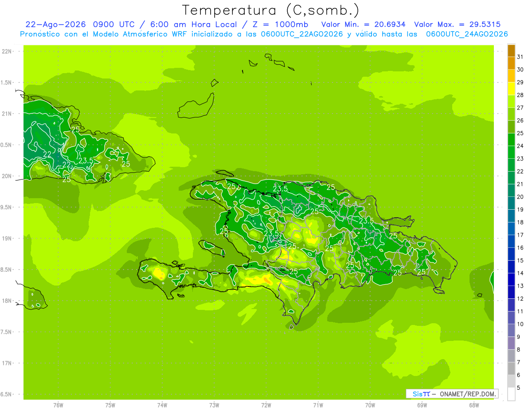The width and height of the screenshot is (532, 411).
Task: Pick the orange colorbar segment between 30 and 31
Action: pyautogui.click(x=511, y=63)
